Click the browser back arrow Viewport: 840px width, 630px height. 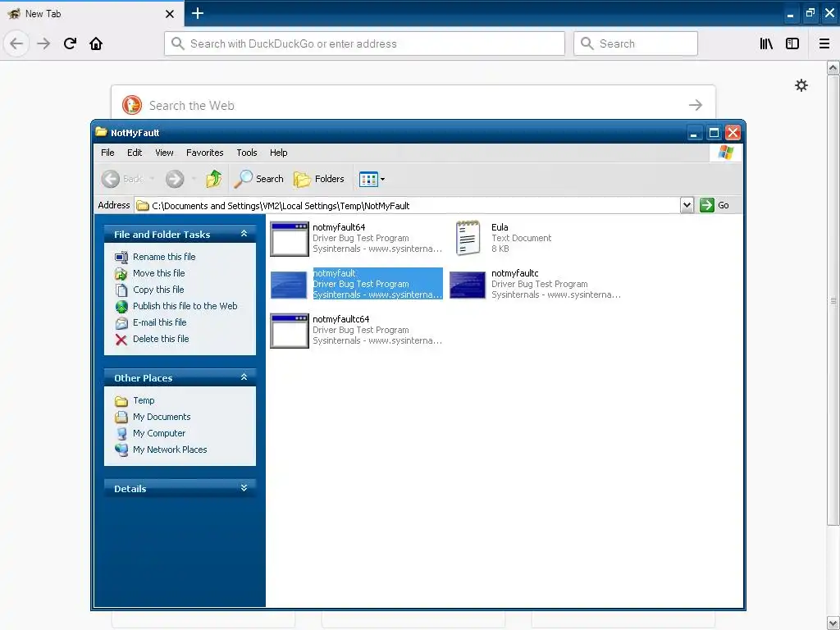tap(16, 43)
